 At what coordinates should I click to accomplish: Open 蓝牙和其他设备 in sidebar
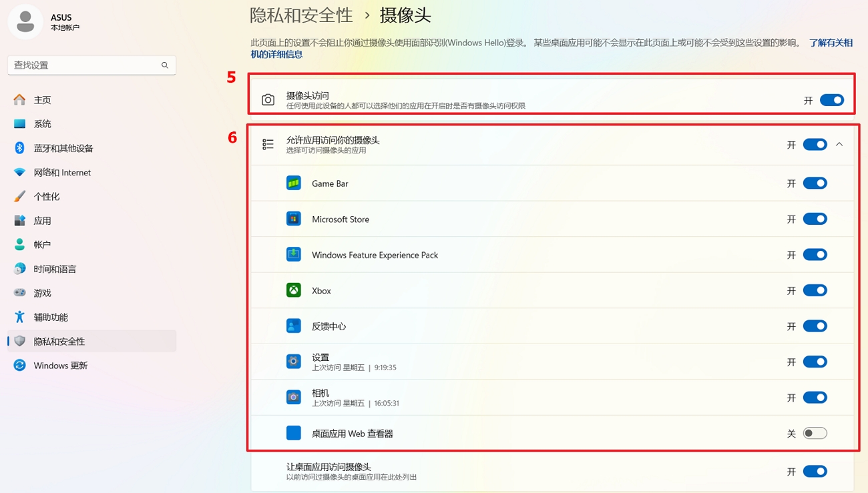point(63,148)
